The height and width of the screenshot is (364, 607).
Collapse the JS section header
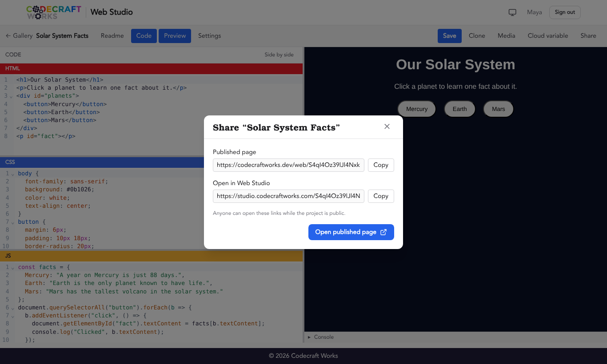pyautogui.click(x=151, y=256)
